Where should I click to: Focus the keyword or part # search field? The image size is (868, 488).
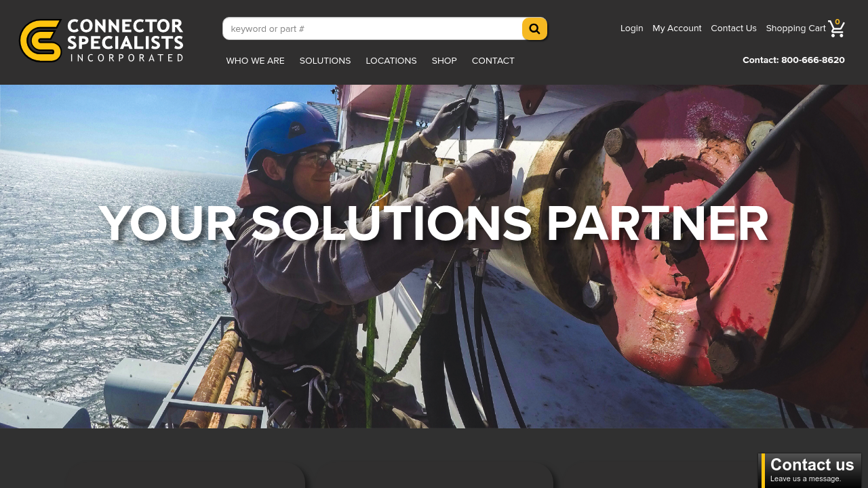coord(372,28)
